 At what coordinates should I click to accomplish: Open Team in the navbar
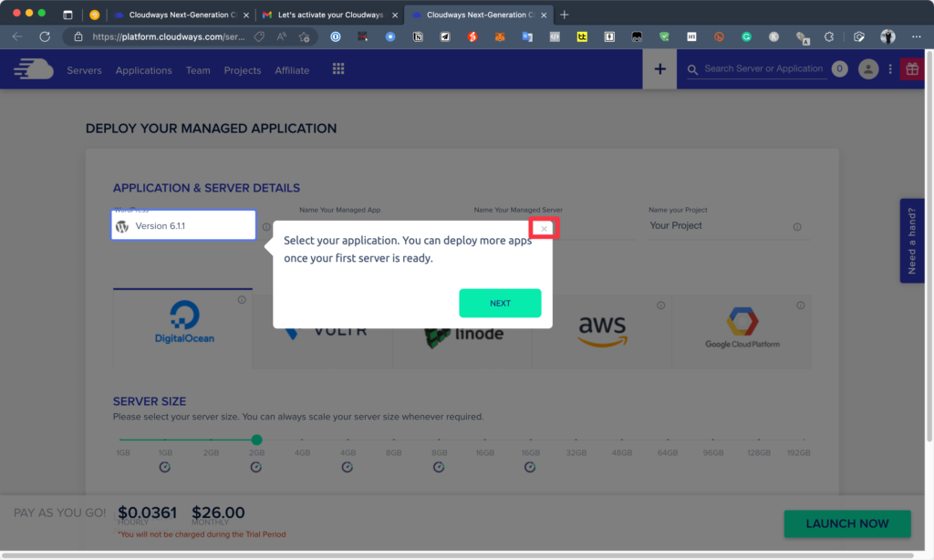[198, 70]
